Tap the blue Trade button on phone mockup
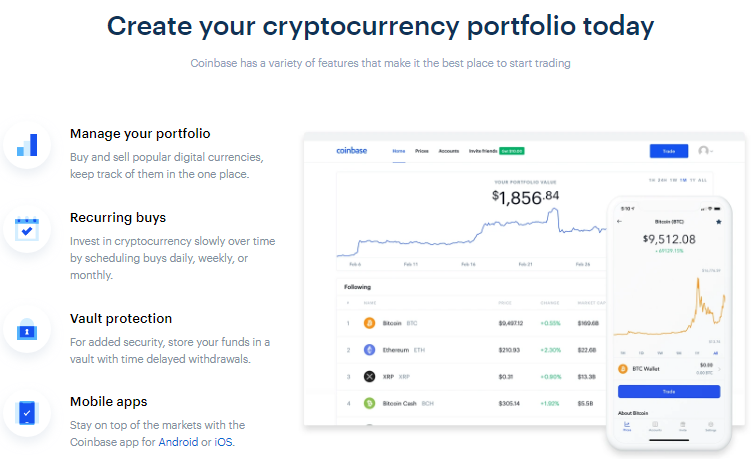This screenshot has width=753, height=459. (669, 391)
